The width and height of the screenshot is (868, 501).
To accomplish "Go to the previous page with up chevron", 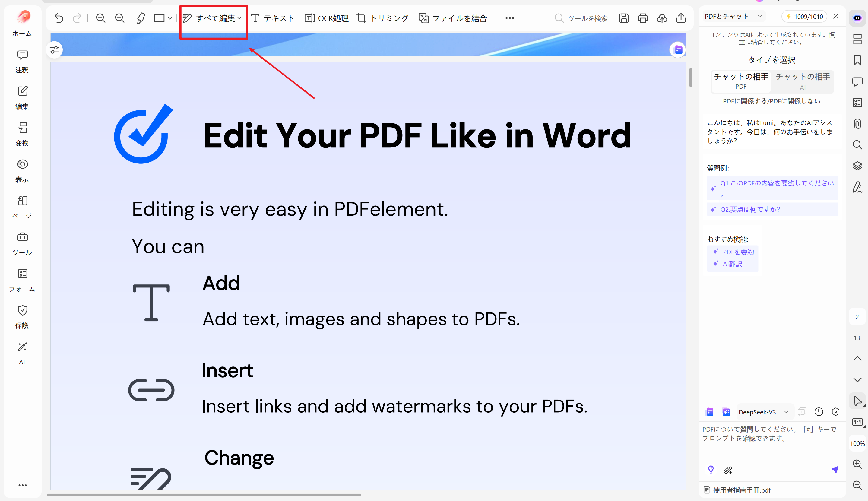I will pos(857,359).
